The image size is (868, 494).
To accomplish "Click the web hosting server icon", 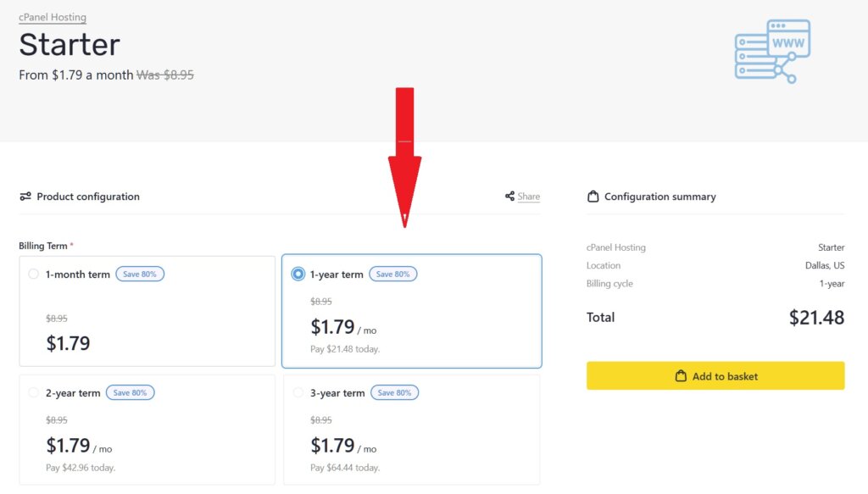I will coord(772,51).
